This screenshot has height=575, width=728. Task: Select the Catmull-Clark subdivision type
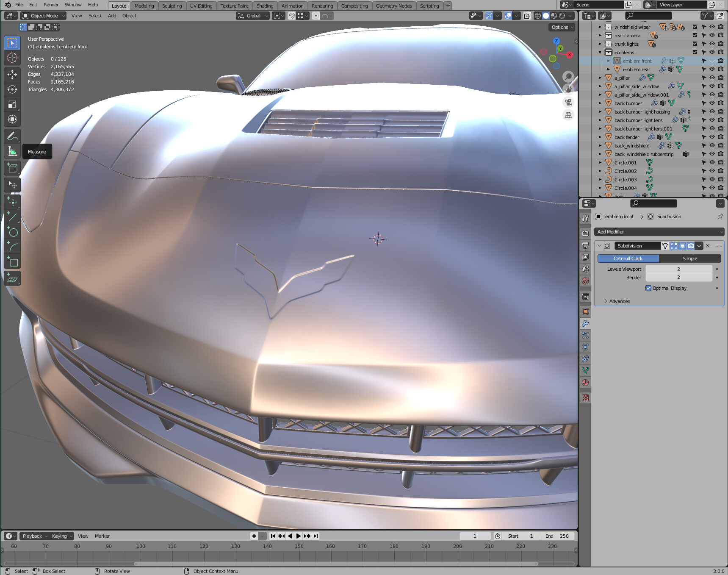point(628,258)
